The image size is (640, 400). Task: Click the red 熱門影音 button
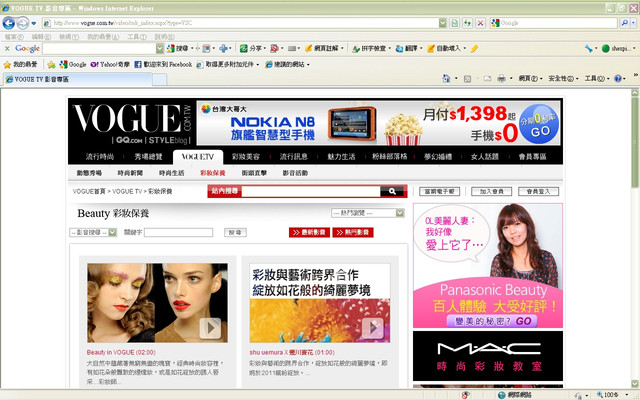[x=353, y=232]
